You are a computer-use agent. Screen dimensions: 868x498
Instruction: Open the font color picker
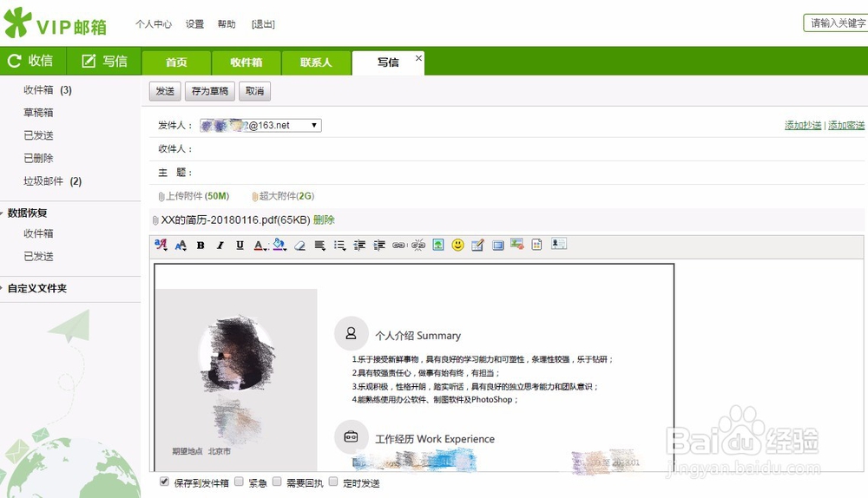point(260,246)
